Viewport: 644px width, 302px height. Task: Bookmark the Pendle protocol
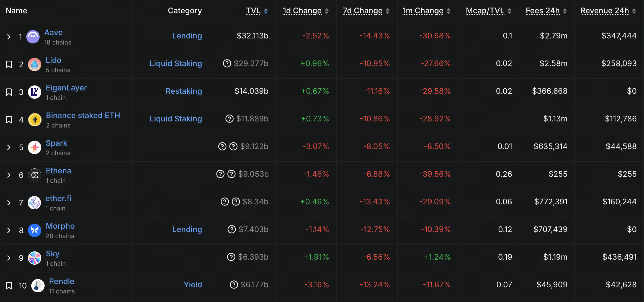click(x=9, y=285)
